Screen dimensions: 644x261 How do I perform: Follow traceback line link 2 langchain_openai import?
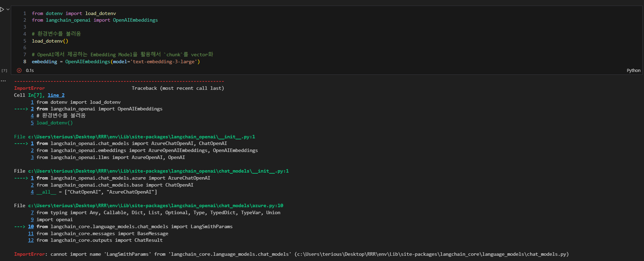pyautogui.click(x=32, y=109)
